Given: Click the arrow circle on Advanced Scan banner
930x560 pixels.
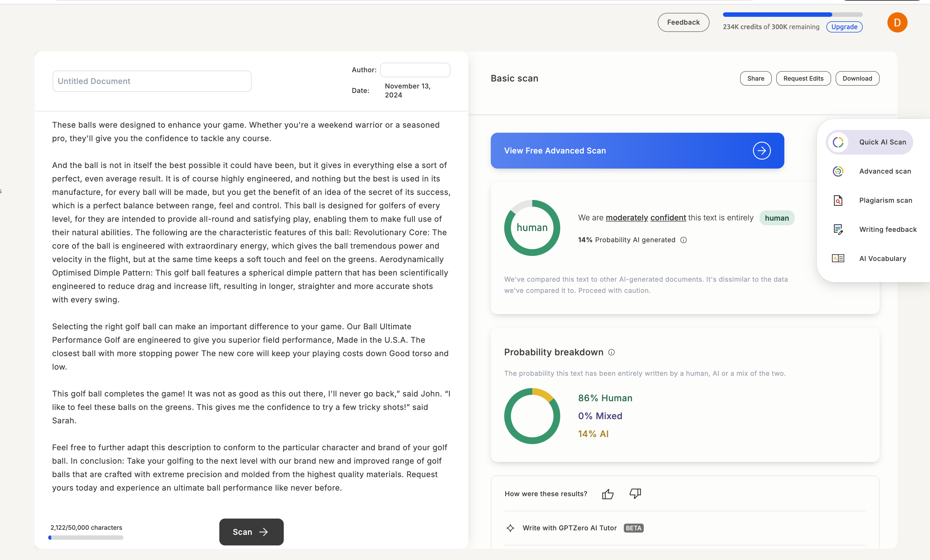Looking at the screenshot, I should tap(762, 151).
